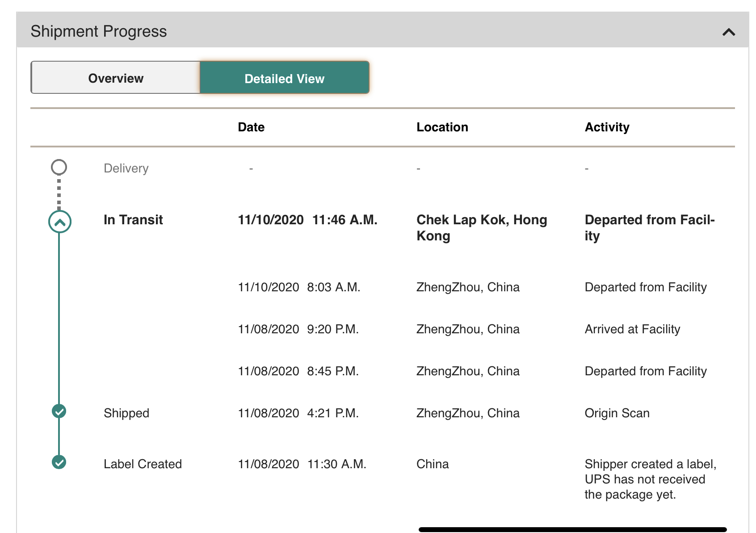This screenshot has width=756, height=533.
Task: Collapse the Shipment Progress panel chevron
Action: tap(729, 32)
